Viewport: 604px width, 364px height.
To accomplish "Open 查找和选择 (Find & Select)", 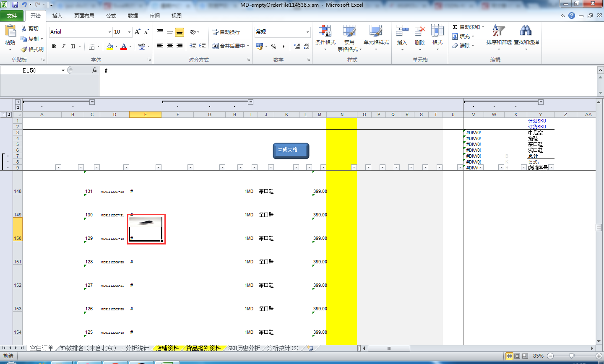I will click(x=525, y=37).
